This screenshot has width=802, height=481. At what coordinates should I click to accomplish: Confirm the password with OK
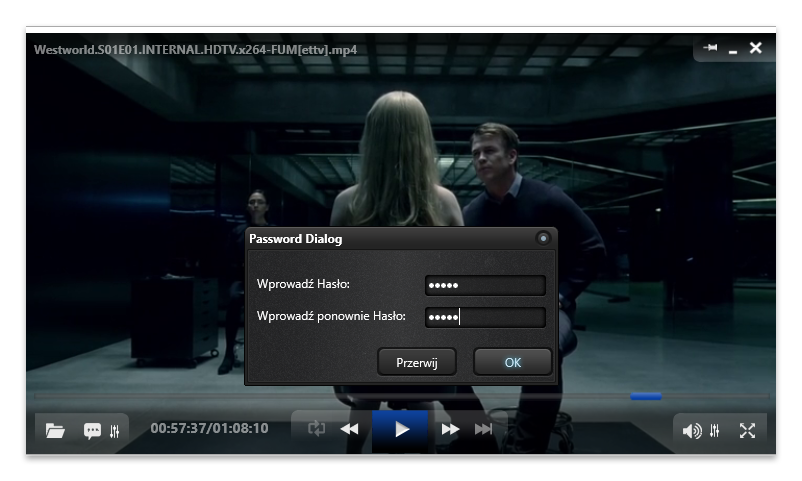pyautogui.click(x=513, y=362)
